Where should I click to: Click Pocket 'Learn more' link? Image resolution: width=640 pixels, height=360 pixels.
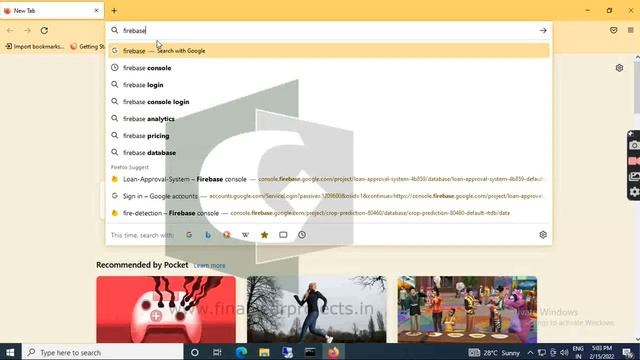pyautogui.click(x=209, y=265)
